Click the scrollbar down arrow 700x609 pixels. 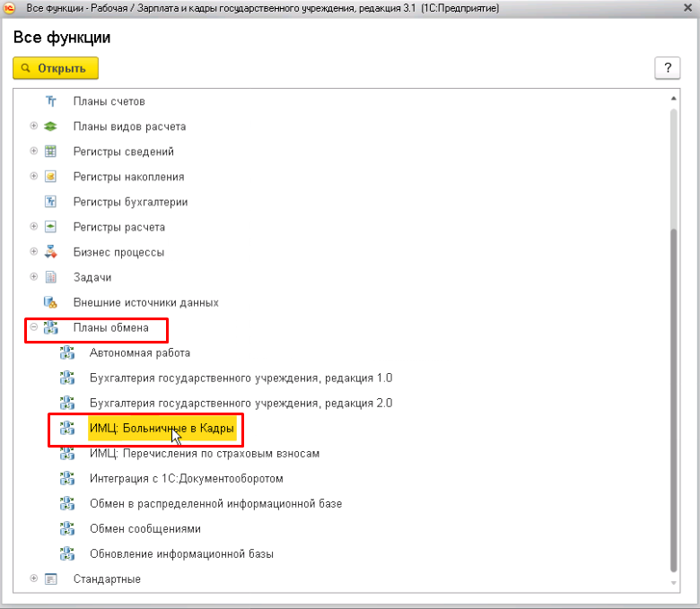coord(674,583)
